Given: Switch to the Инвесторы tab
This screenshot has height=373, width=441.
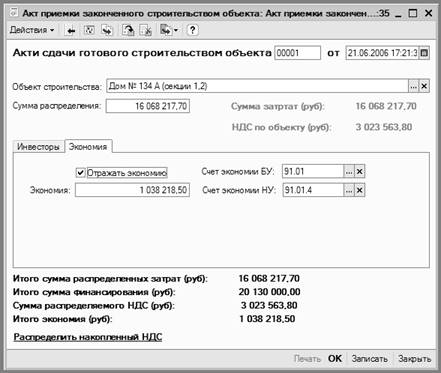Looking at the screenshot, I should [x=38, y=147].
